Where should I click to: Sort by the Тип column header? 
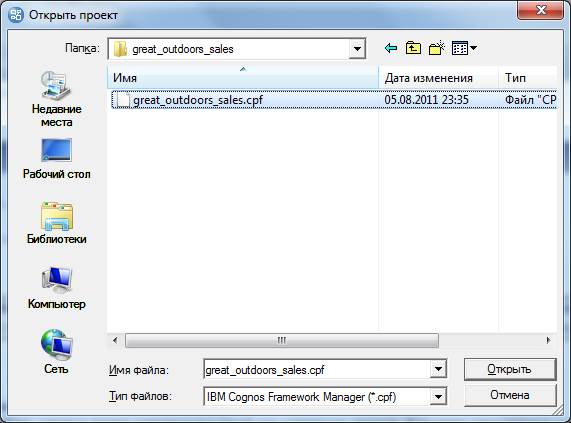pyautogui.click(x=528, y=77)
